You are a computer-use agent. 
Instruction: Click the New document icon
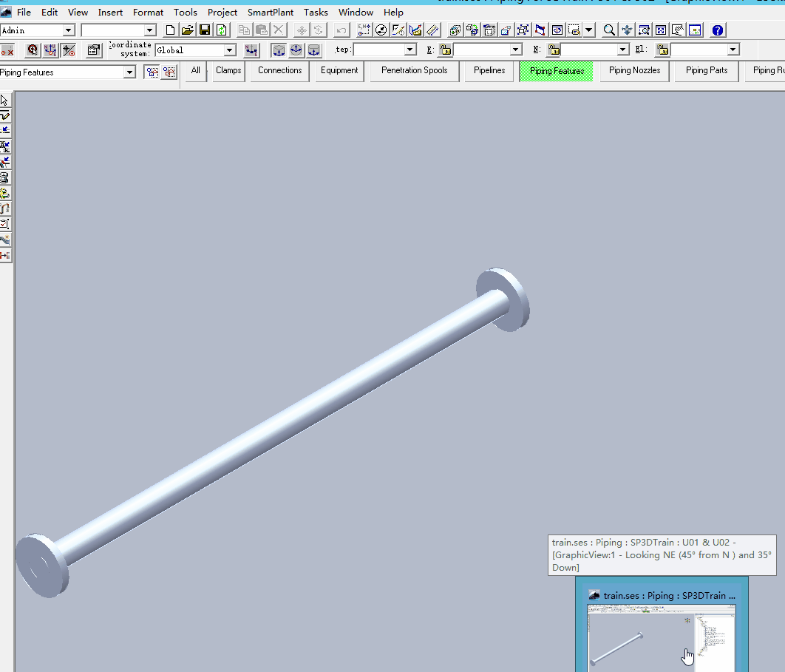(170, 30)
